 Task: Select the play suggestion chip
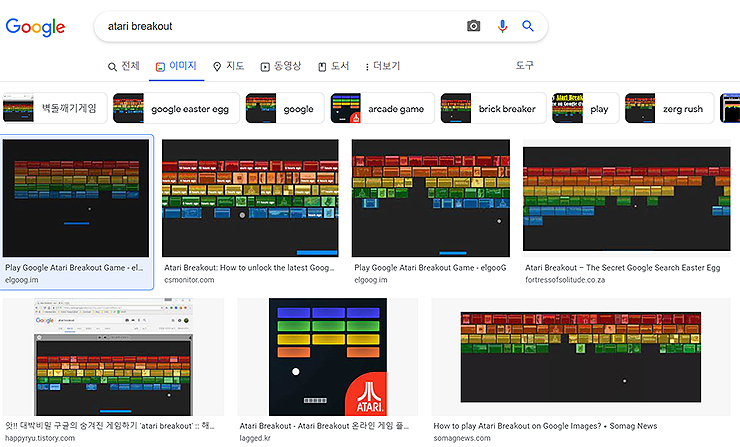coord(586,109)
